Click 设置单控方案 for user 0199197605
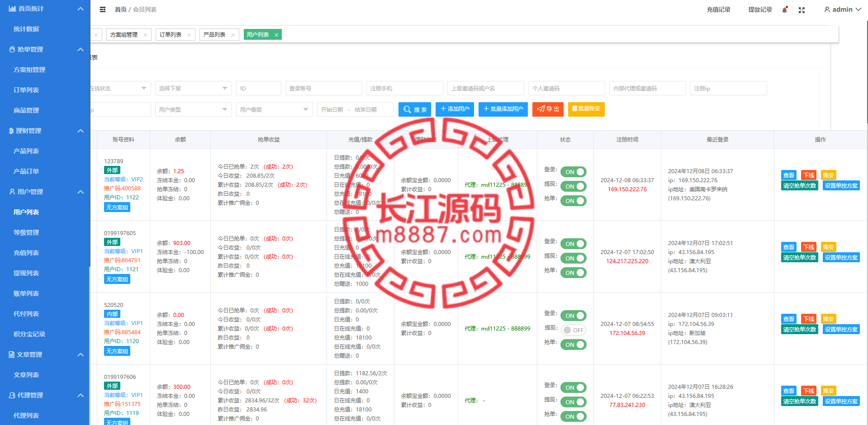The image size is (868, 425). click(841, 257)
